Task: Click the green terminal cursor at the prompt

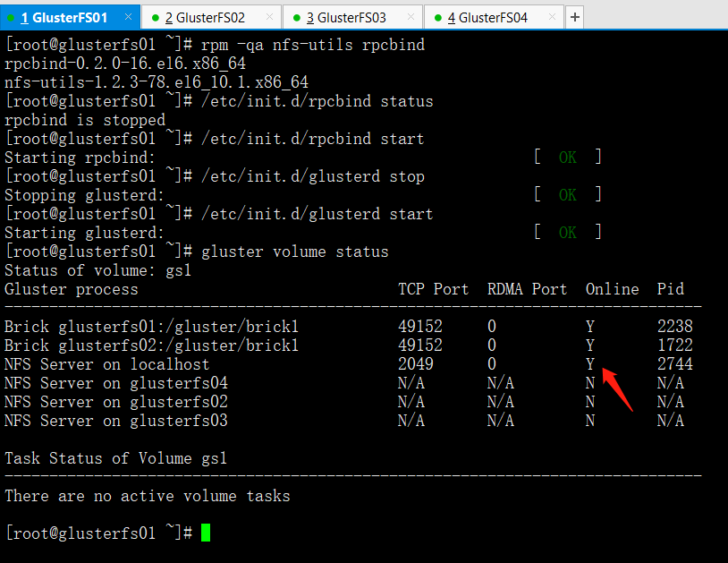Action: point(206,533)
